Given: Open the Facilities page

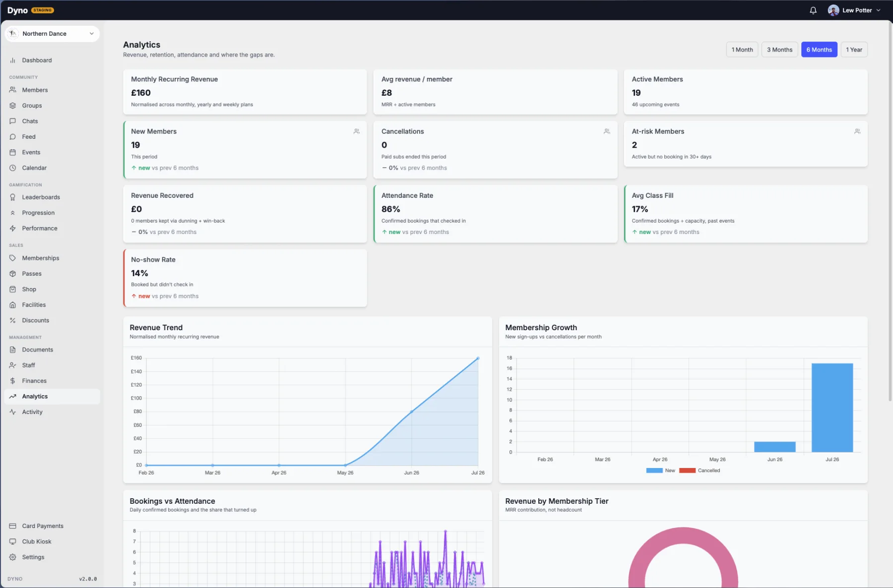Looking at the screenshot, I should [x=52, y=305].
